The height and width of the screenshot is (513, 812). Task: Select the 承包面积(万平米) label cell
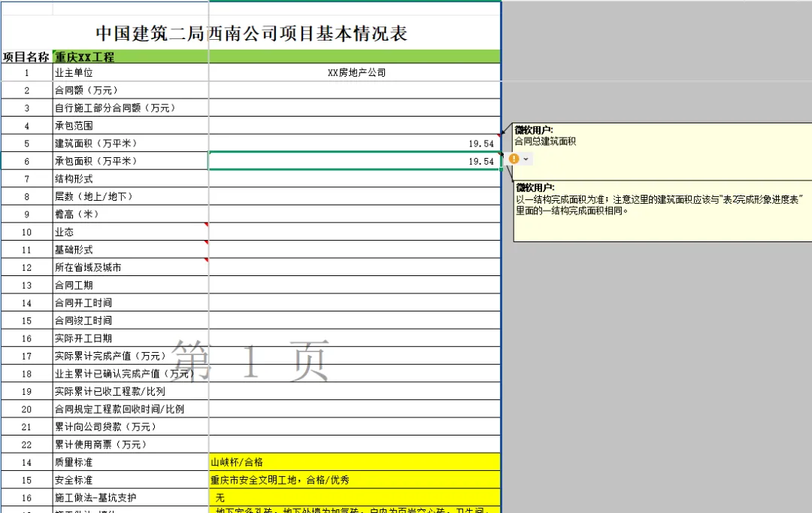[x=131, y=161]
